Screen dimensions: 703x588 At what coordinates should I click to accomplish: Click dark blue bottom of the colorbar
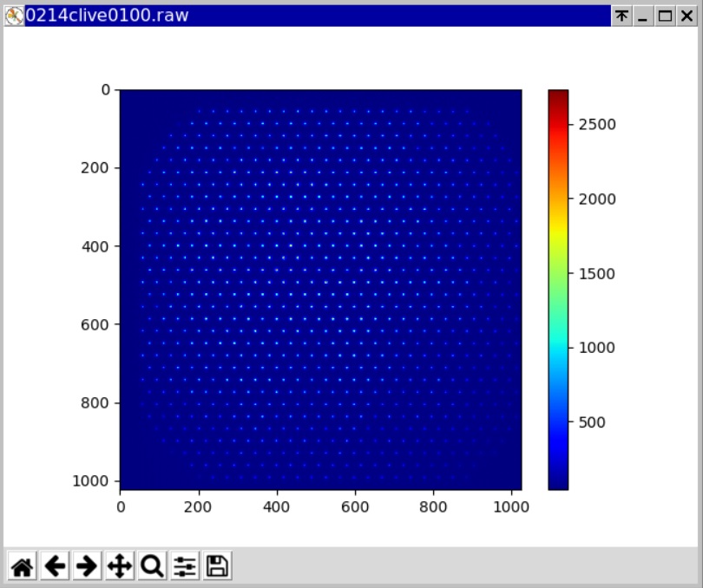(558, 483)
